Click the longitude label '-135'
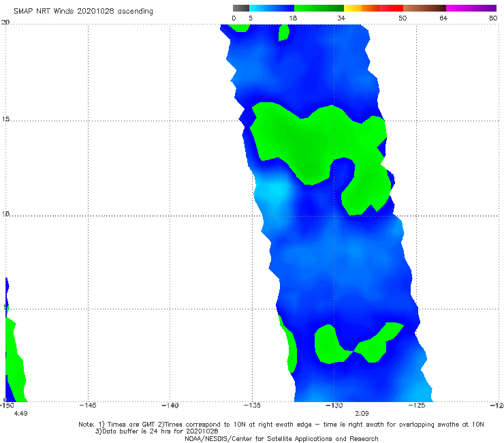Image resolution: width=504 pixels, height=443 pixels. click(252, 406)
